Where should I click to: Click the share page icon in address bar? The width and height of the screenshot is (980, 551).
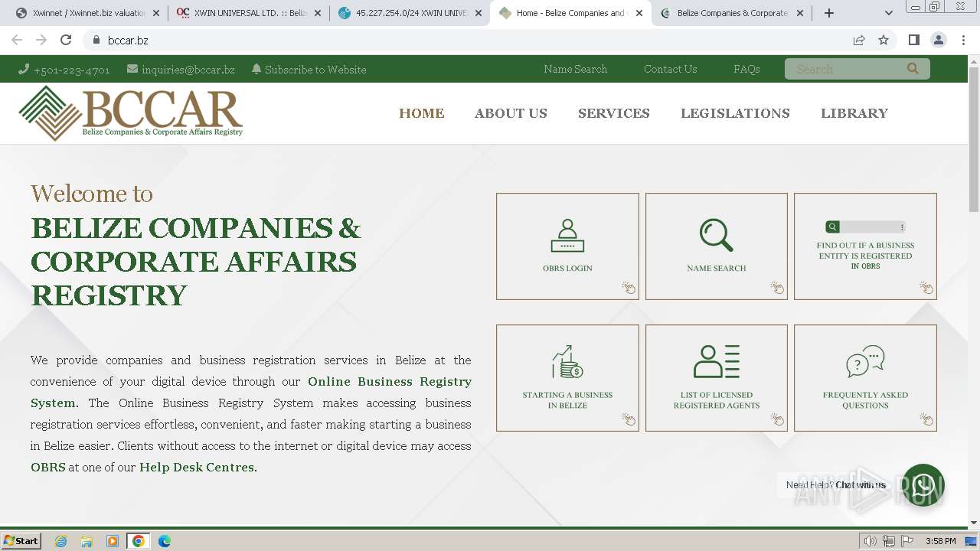click(x=859, y=40)
